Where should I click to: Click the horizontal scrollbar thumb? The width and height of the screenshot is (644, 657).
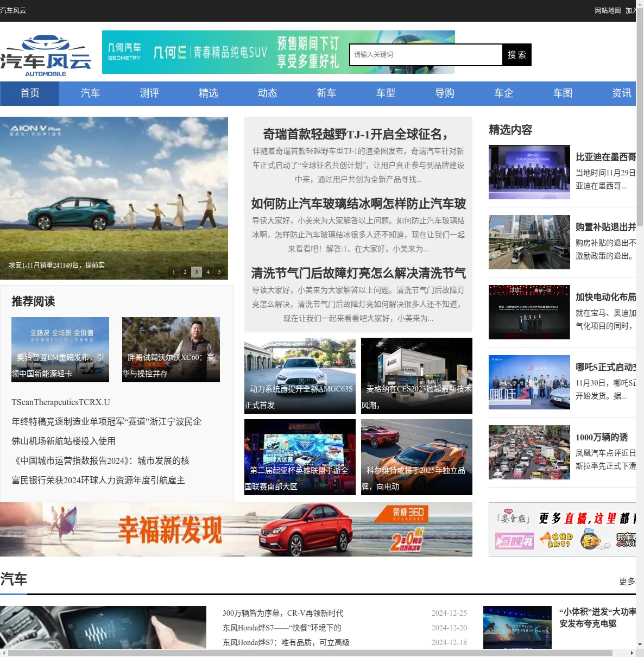311,653
